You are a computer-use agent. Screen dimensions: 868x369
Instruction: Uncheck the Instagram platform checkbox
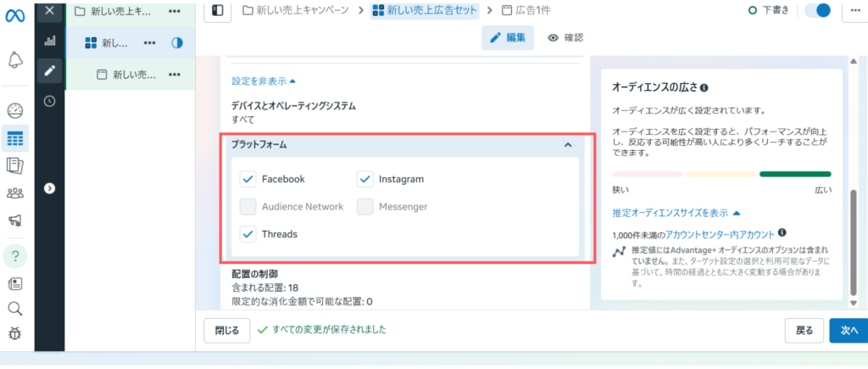coord(365,179)
